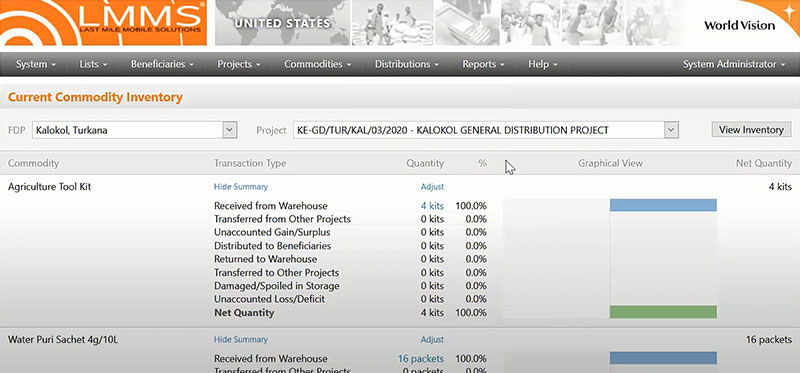Click Distributed to Beneficiaries row label

(272, 246)
